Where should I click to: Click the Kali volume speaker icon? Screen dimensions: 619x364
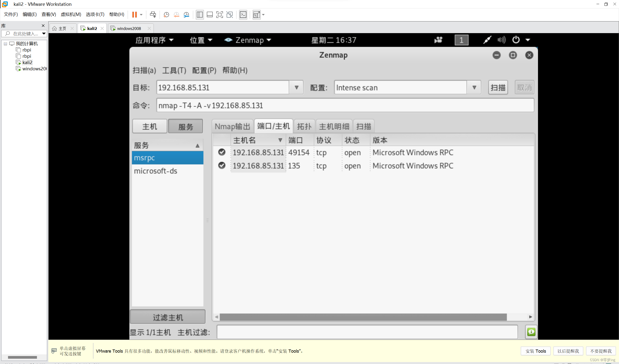(501, 40)
